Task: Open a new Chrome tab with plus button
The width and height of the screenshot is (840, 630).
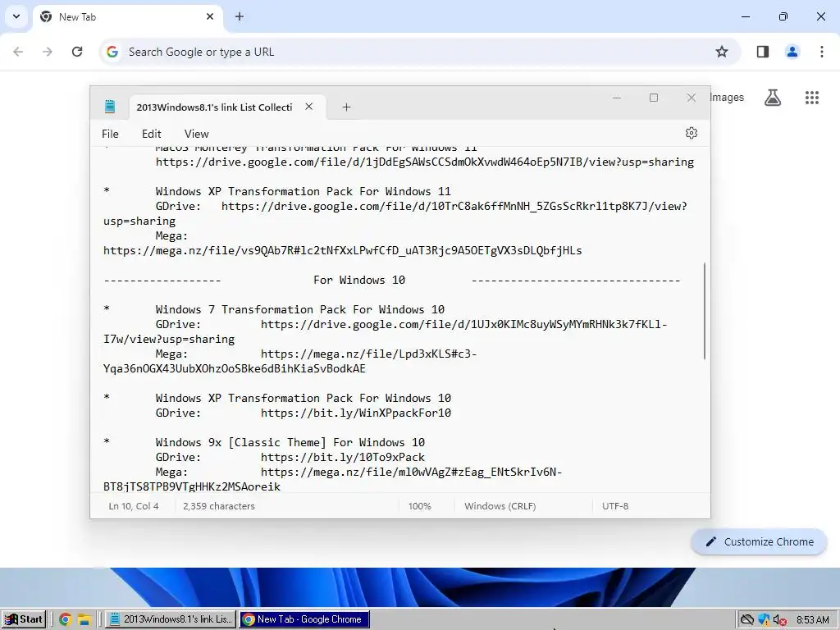Action: (x=240, y=16)
